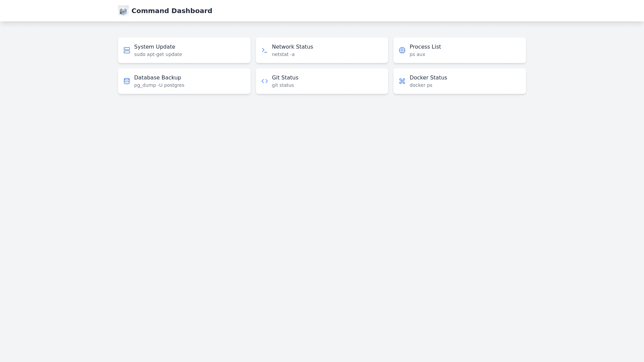Click the 'sudo apt-get update' command text
This screenshot has width=644, height=362.
[158, 54]
